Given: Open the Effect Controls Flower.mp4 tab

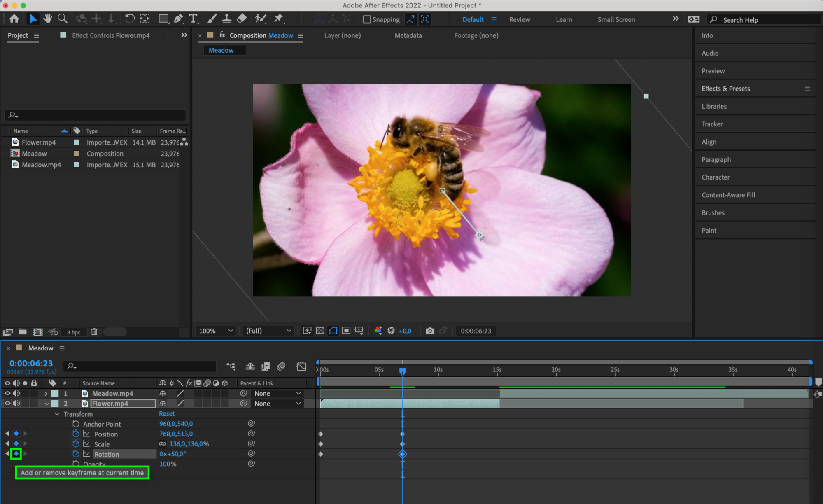Looking at the screenshot, I should [110, 35].
